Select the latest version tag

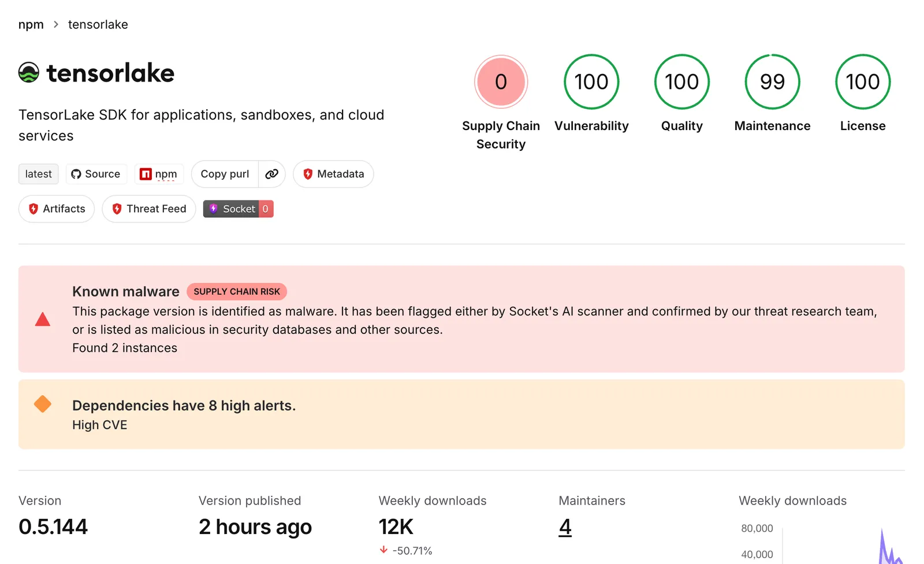39,174
